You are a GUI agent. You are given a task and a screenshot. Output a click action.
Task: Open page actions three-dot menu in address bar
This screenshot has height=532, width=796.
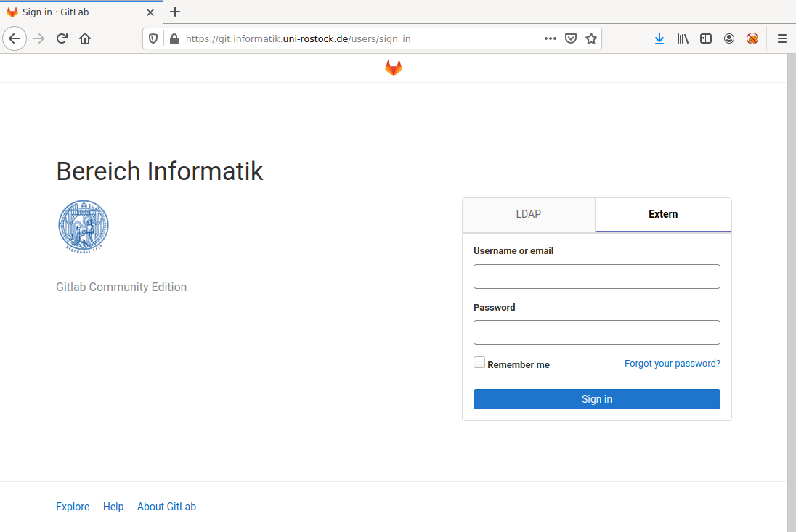coord(551,38)
